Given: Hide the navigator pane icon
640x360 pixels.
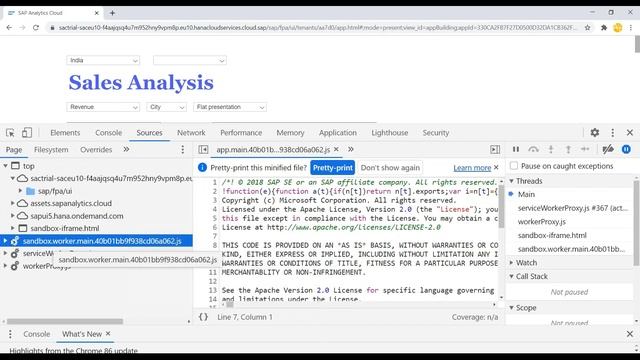Looking at the screenshot, I should coord(203,149).
